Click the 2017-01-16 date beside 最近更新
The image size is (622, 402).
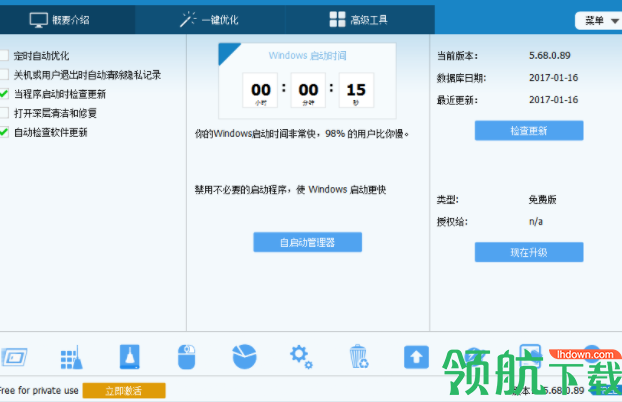click(553, 100)
